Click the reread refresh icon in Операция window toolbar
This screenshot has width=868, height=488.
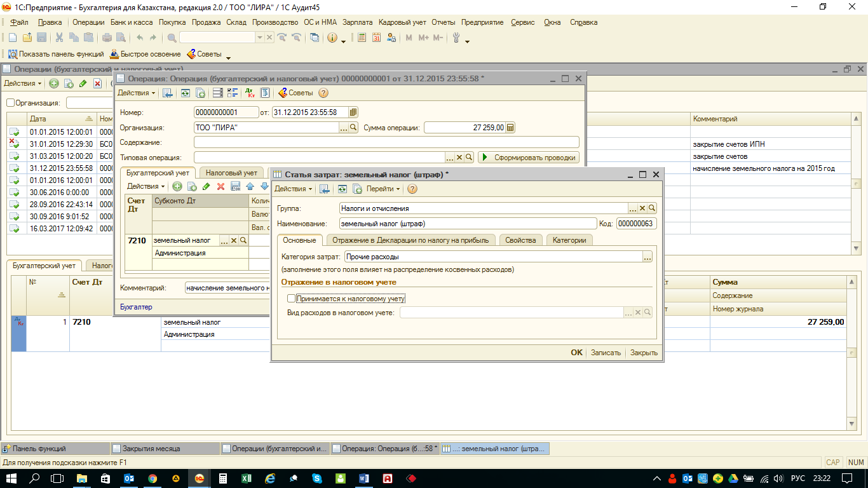185,93
